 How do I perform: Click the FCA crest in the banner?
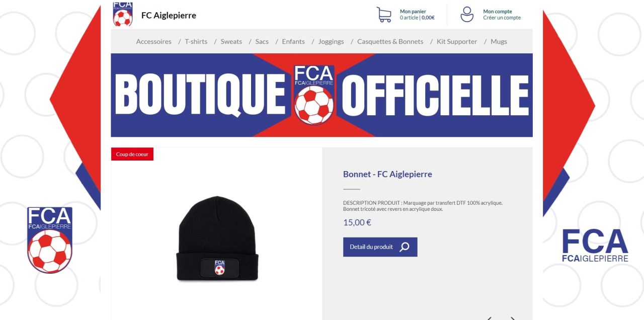[x=314, y=95]
